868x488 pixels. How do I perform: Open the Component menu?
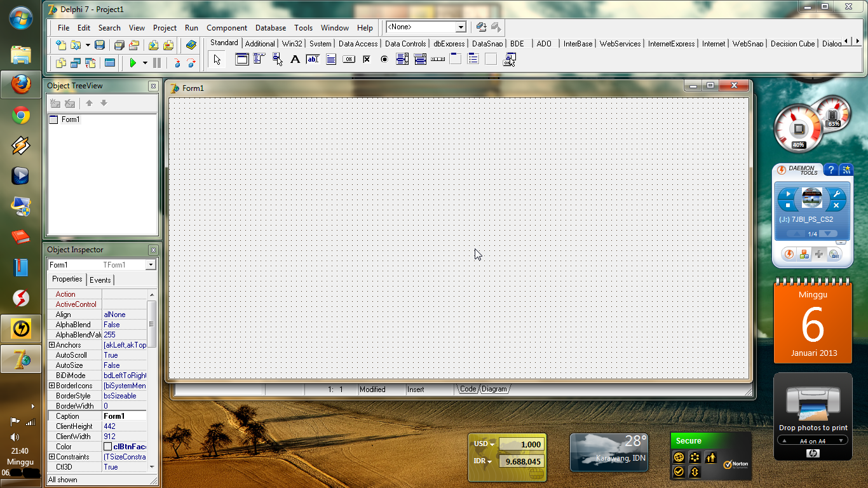[227, 28]
